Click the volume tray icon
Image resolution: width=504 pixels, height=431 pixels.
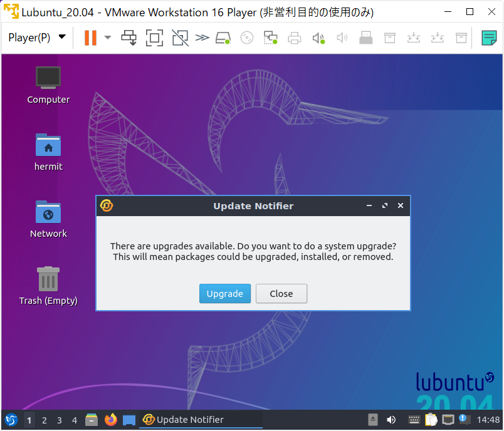click(x=391, y=420)
